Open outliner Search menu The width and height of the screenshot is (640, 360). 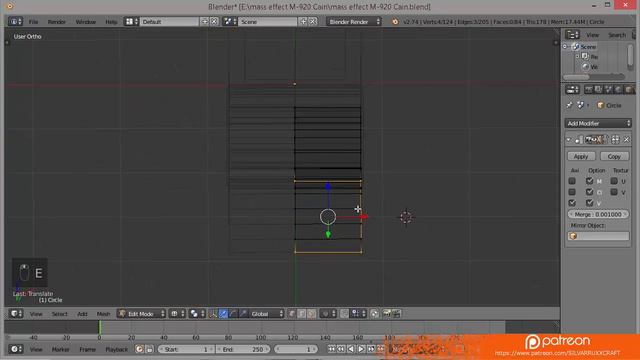(x=617, y=35)
